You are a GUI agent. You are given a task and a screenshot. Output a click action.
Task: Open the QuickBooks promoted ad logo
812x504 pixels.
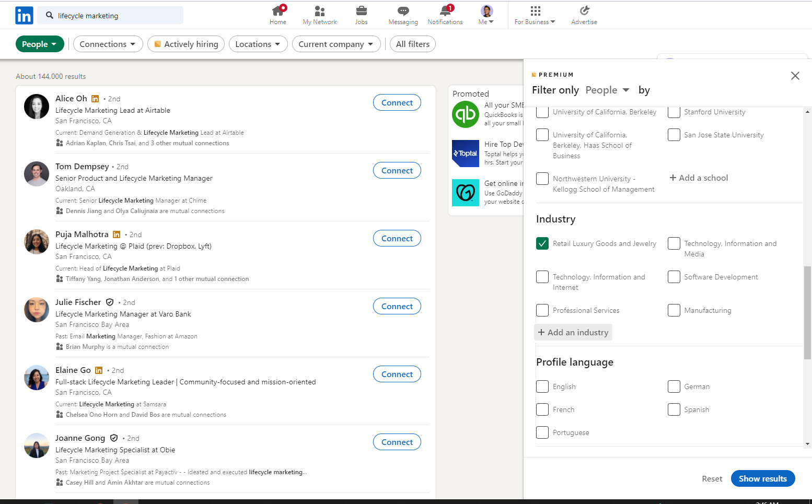point(466,114)
